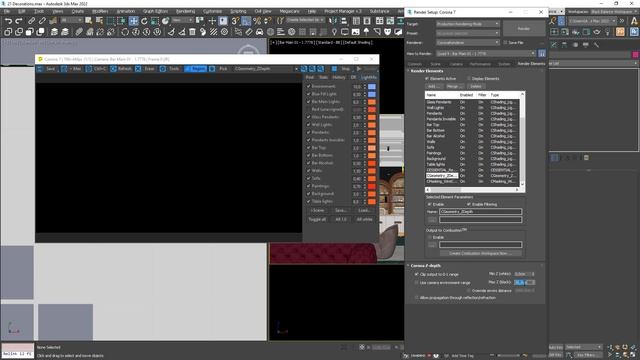
Task: Activate the Select and Rotate tool
Action: pos(144,21)
